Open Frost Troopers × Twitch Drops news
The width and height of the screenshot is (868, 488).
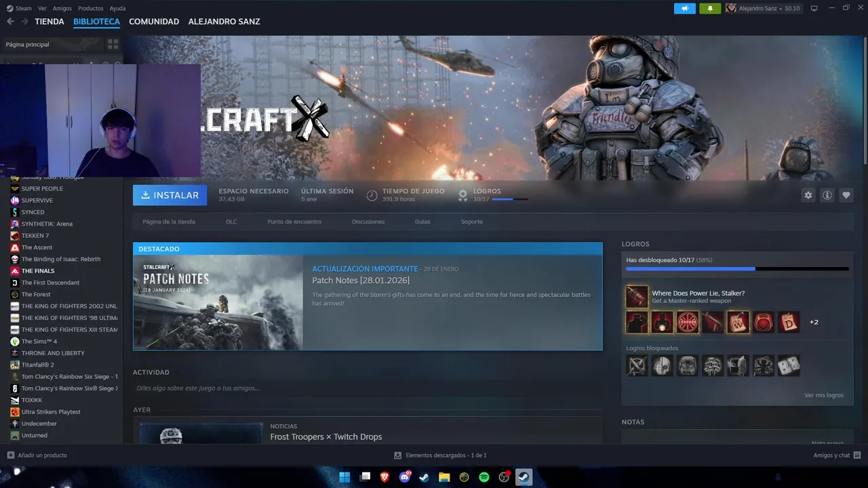tap(326, 436)
